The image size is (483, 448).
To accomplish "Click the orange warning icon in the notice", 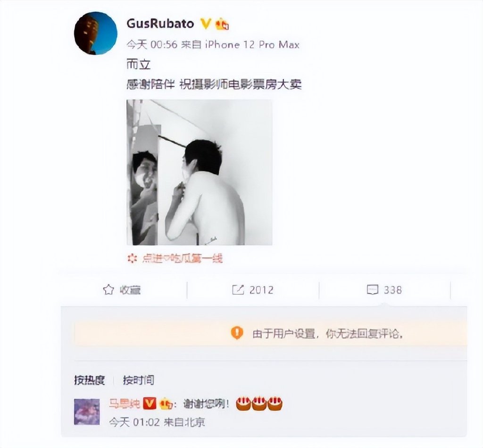I will (x=237, y=333).
